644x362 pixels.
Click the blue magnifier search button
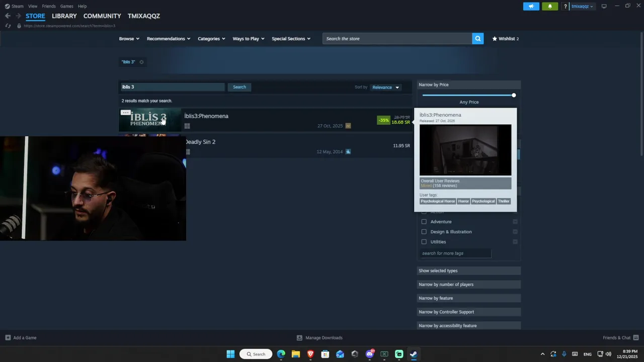click(477, 39)
